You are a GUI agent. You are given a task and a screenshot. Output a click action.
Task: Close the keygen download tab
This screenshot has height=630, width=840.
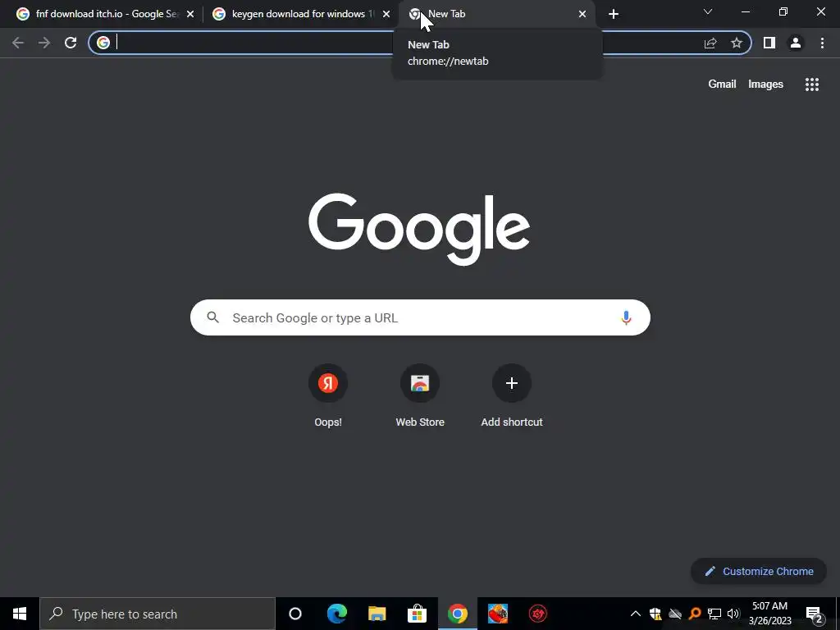(x=386, y=14)
